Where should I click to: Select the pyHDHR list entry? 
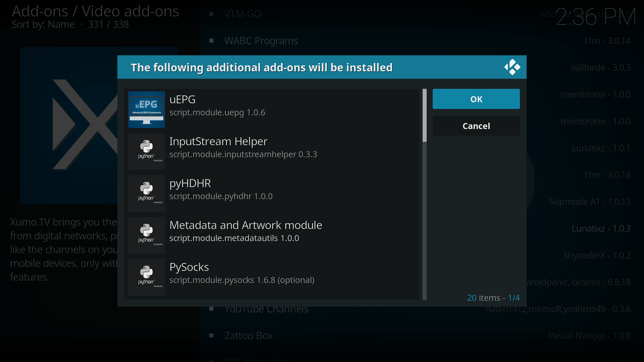[272, 193]
